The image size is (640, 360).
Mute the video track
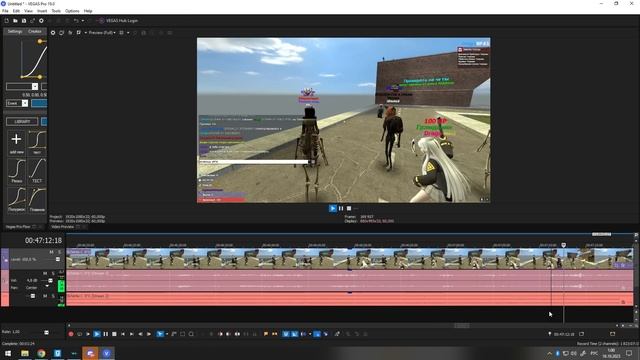[x=51, y=252]
